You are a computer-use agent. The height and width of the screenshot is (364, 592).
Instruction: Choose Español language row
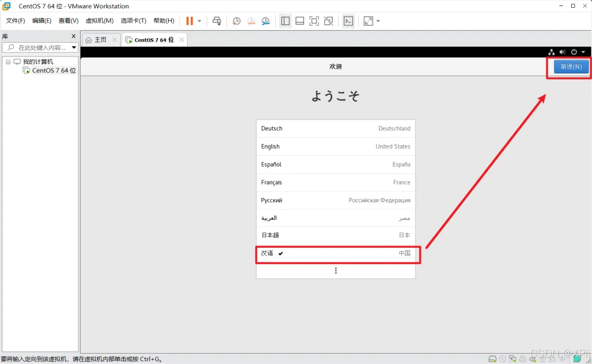[335, 164]
